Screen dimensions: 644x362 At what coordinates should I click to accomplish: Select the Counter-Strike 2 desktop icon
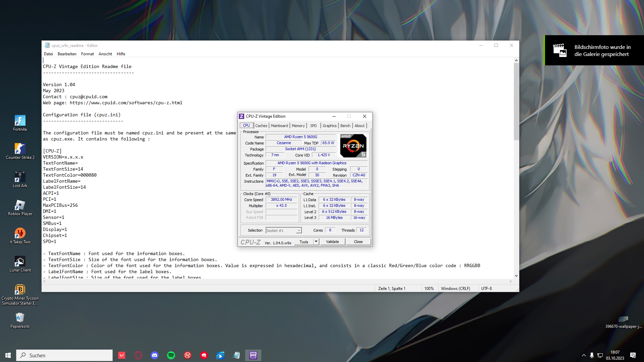coord(20,149)
